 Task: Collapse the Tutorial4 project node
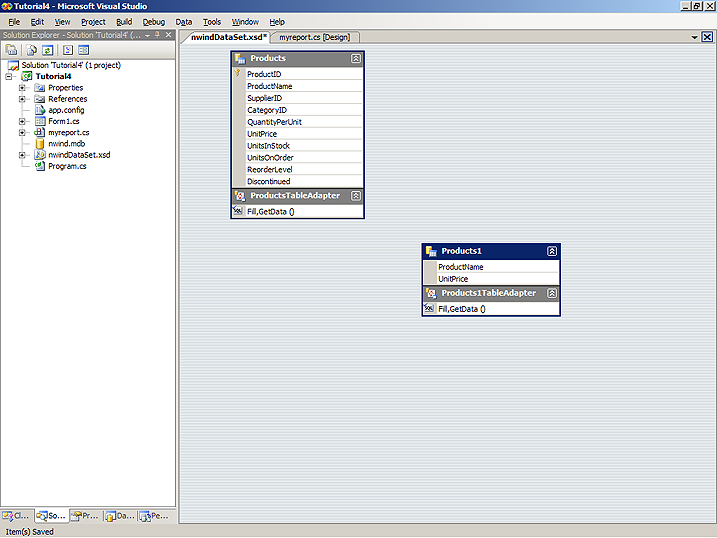coord(9,76)
